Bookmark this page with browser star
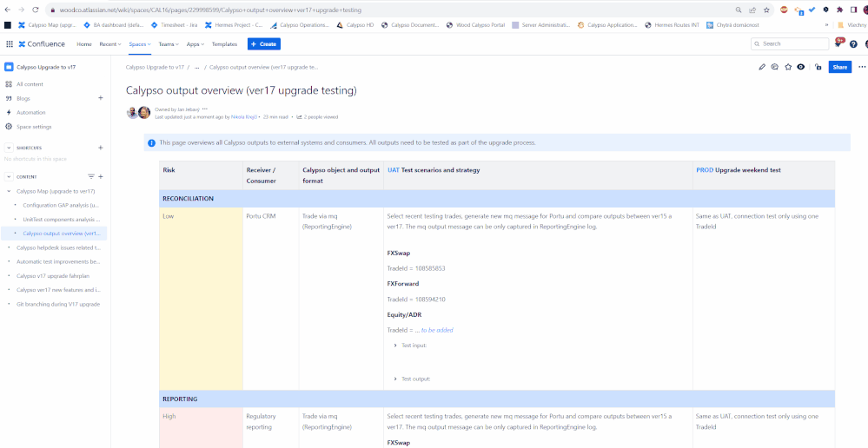 point(766,10)
